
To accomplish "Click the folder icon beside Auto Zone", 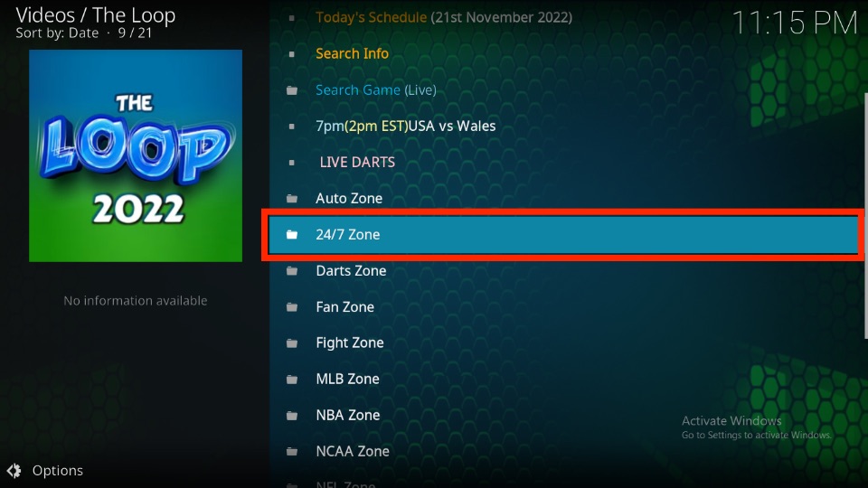I will [292, 199].
